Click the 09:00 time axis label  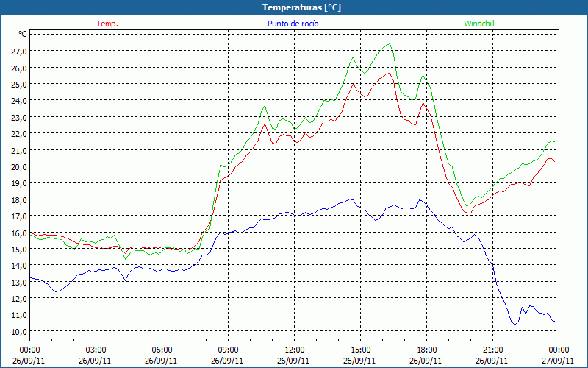coord(228,350)
